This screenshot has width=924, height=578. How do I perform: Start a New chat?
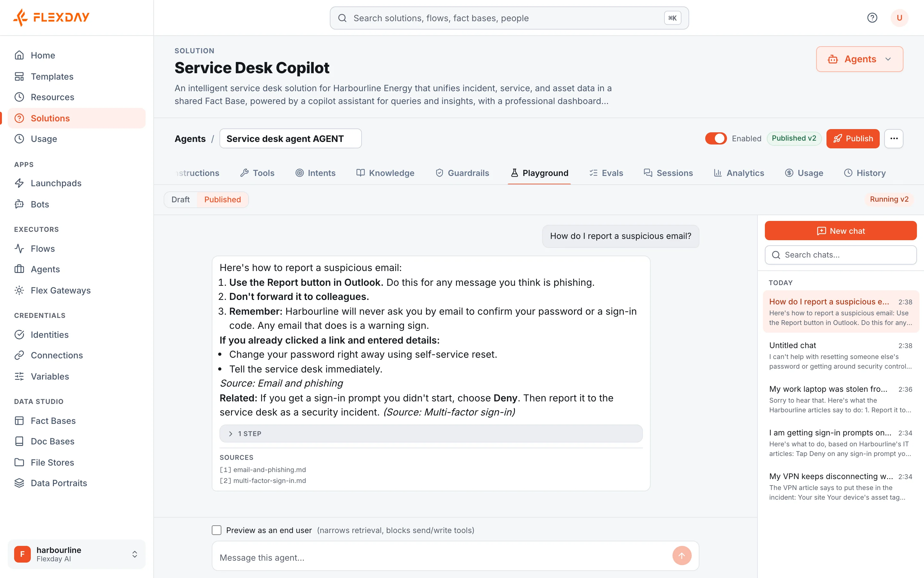click(x=840, y=231)
